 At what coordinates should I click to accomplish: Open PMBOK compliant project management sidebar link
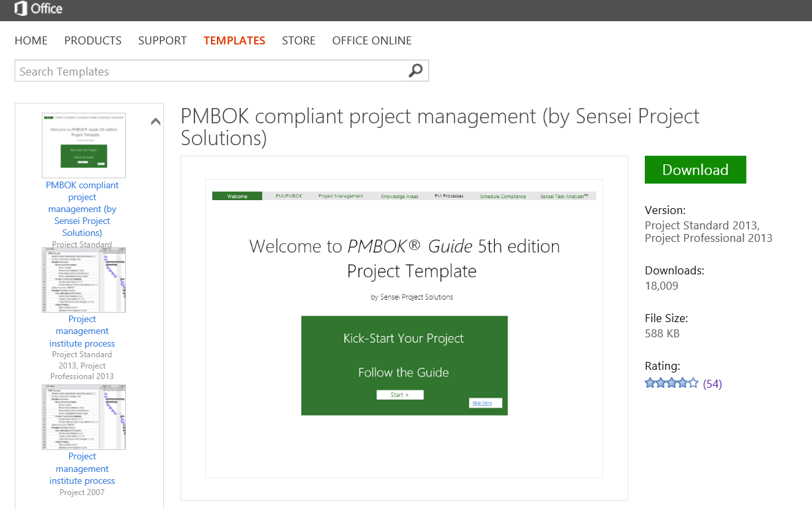(x=82, y=209)
